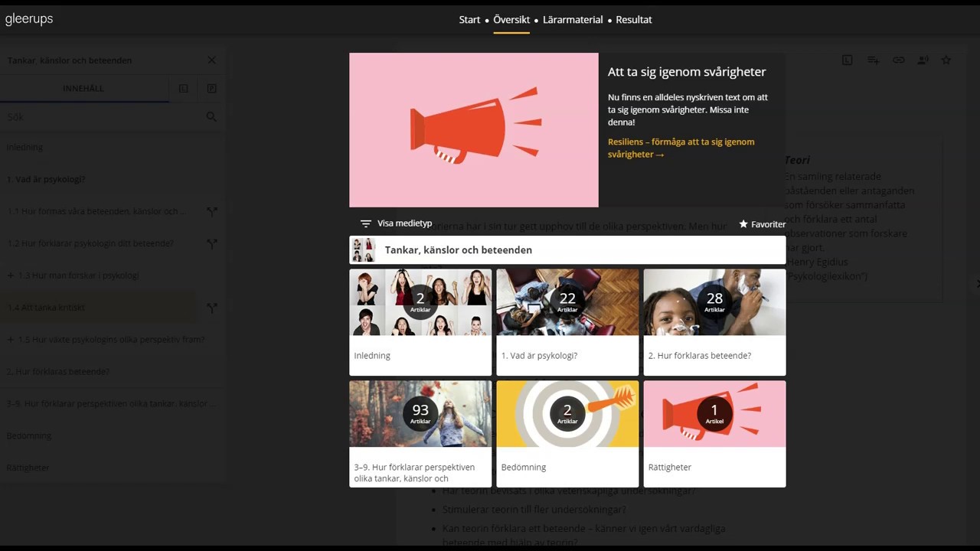Open the 1. Vad är psykologi? card
Viewport: 980px width, 551px height.
click(567, 322)
